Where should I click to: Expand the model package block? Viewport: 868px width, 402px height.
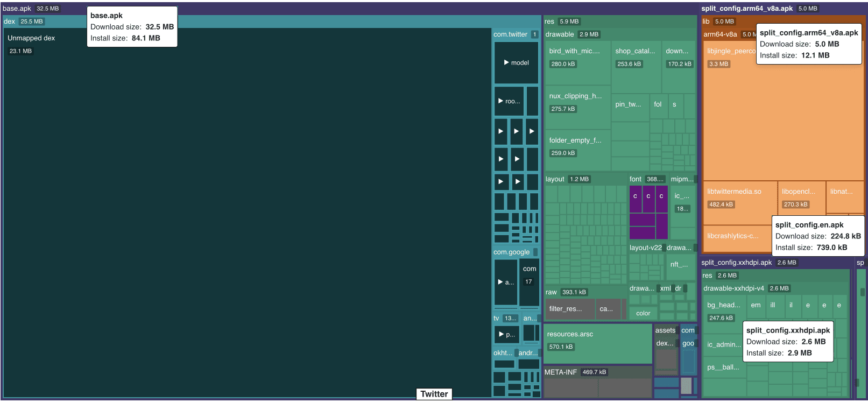click(516, 63)
